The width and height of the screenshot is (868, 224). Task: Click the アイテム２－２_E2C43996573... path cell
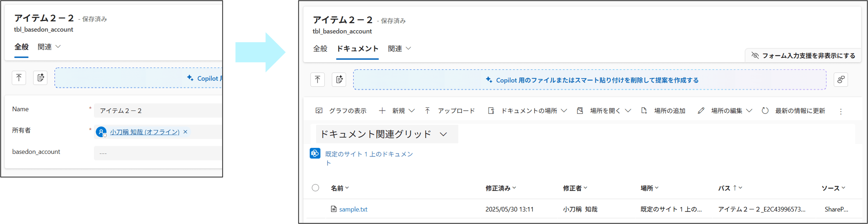coord(762,209)
